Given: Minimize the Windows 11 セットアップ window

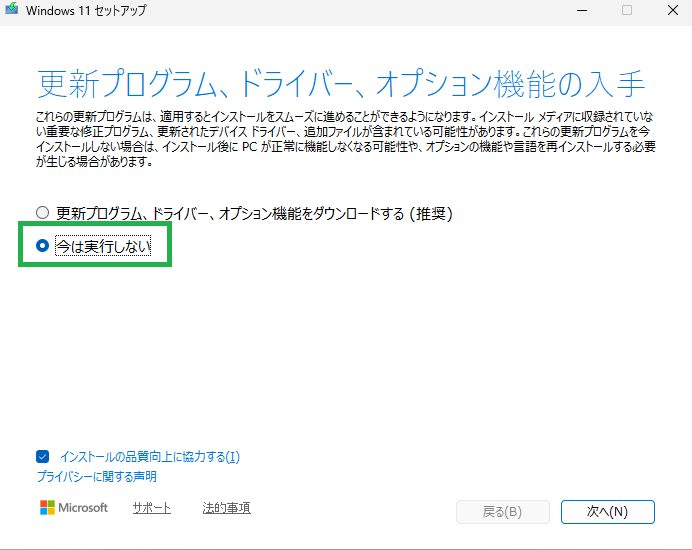Looking at the screenshot, I should 581,10.
